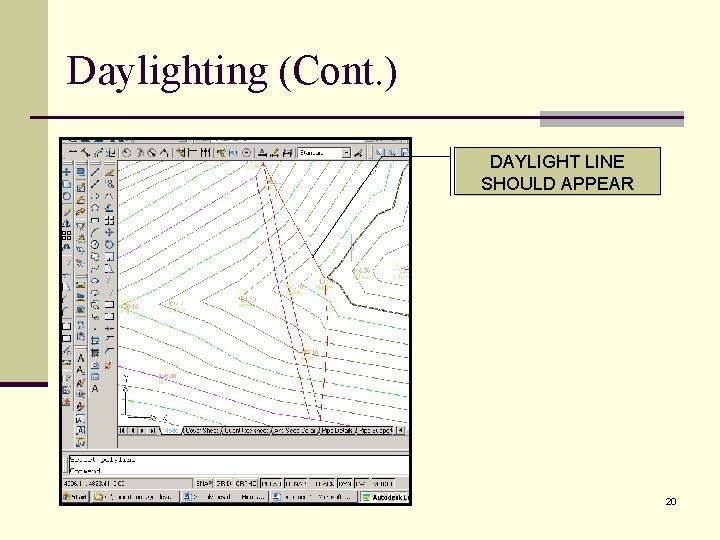Click the Erase modify tool

pos(109,172)
